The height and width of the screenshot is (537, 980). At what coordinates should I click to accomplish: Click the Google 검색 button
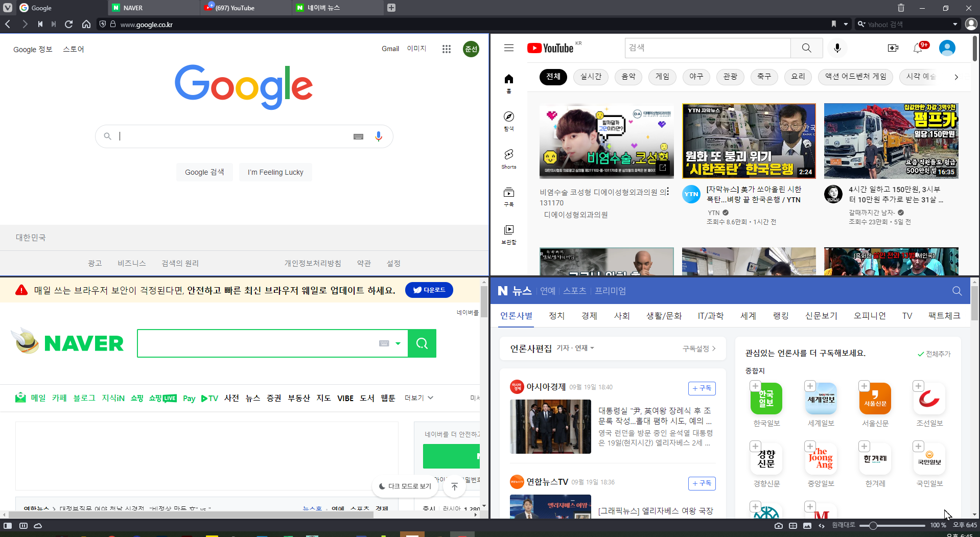(x=204, y=172)
